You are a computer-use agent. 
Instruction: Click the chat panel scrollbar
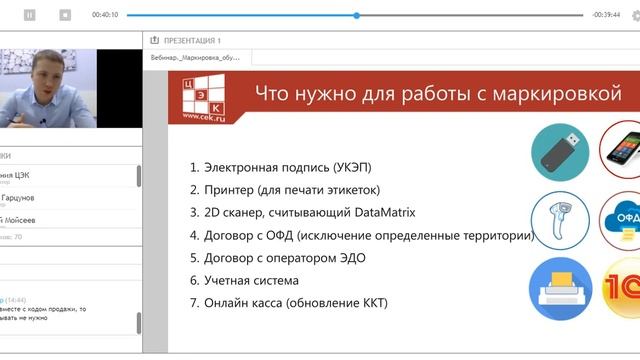click(139, 323)
